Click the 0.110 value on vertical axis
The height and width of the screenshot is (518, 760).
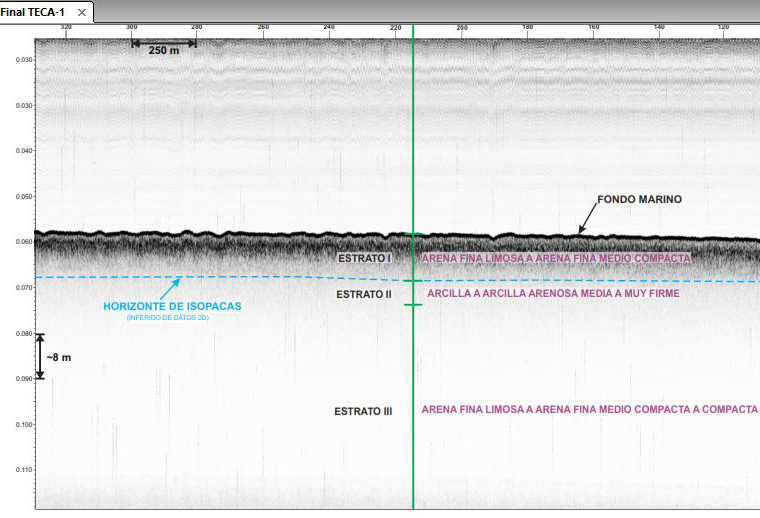24,470
